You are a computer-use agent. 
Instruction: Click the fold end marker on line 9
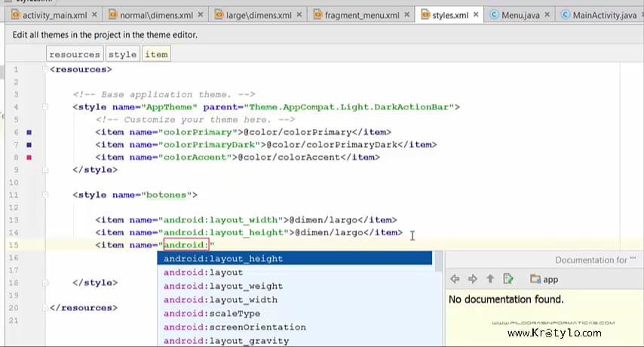[45, 170]
